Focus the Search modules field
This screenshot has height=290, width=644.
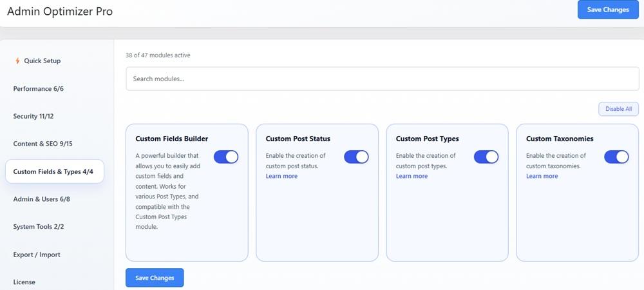pyautogui.click(x=383, y=79)
